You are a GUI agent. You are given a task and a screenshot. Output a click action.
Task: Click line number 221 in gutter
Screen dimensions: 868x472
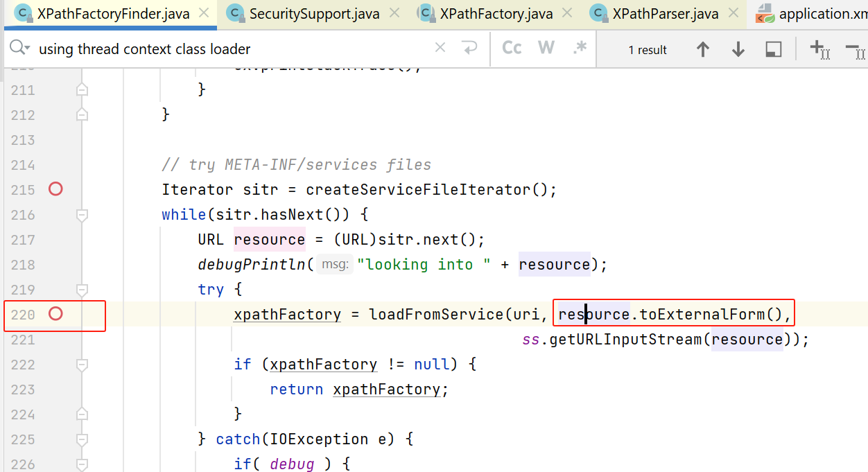pyautogui.click(x=23, y=340)
